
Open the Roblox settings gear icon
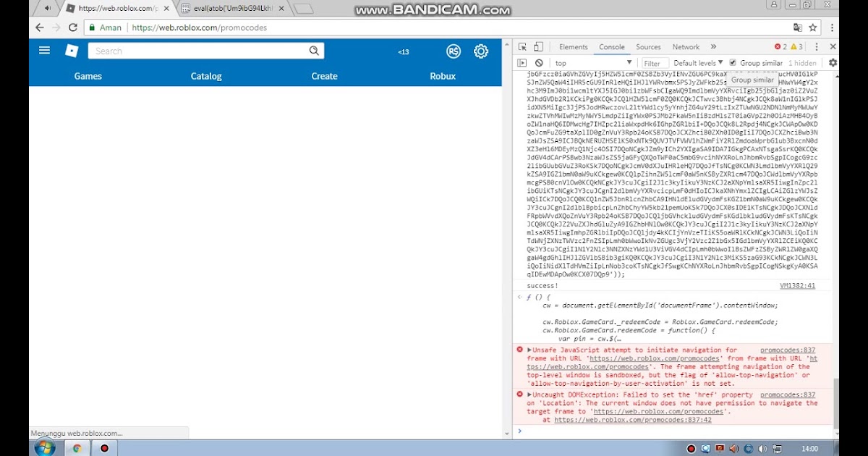point(481,51)
